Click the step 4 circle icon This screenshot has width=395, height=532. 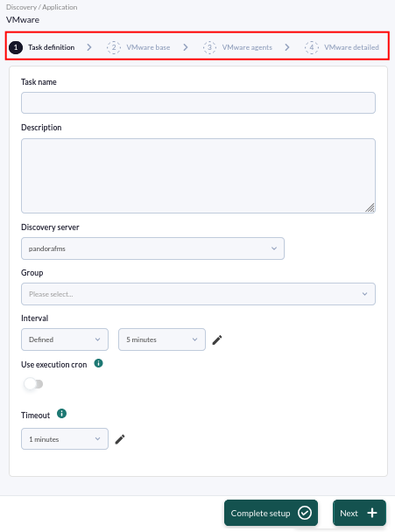[x=312, y=47]
